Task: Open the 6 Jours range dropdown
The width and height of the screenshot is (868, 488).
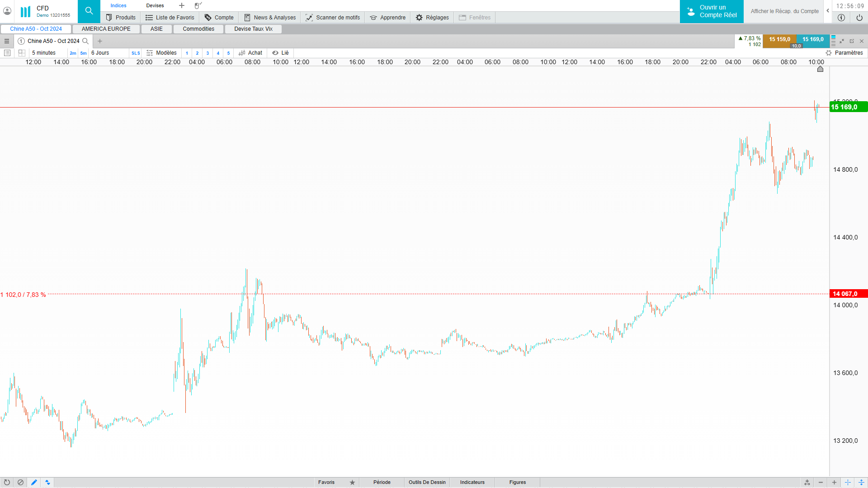Action: tap(100, 53)
